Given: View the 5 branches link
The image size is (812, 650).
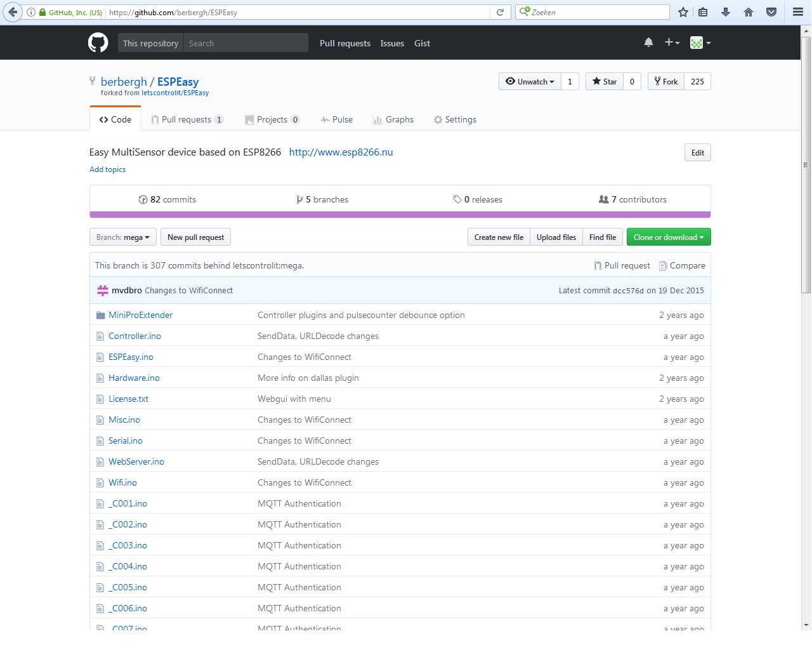Looking at the screenshot, I should coord(322,199).
